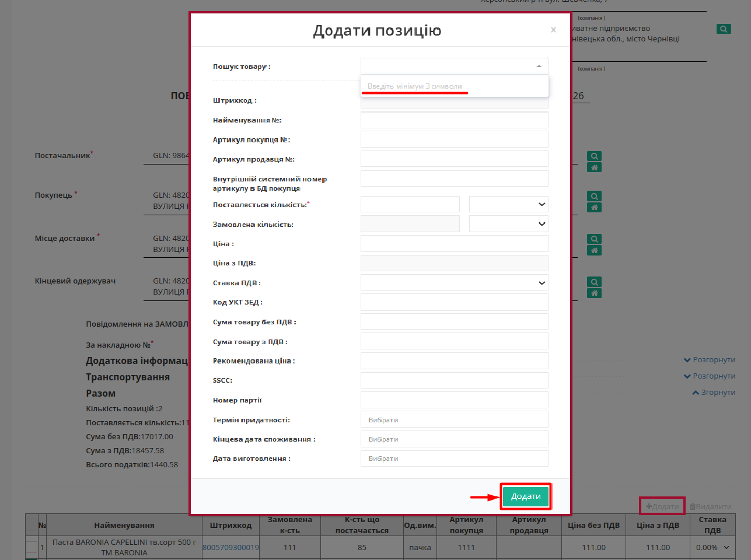Viewport: 751px width, 560px height.
Task: Expand the Додаткова інформація section via Розгорнути
Action: click(x=709, y=360)
